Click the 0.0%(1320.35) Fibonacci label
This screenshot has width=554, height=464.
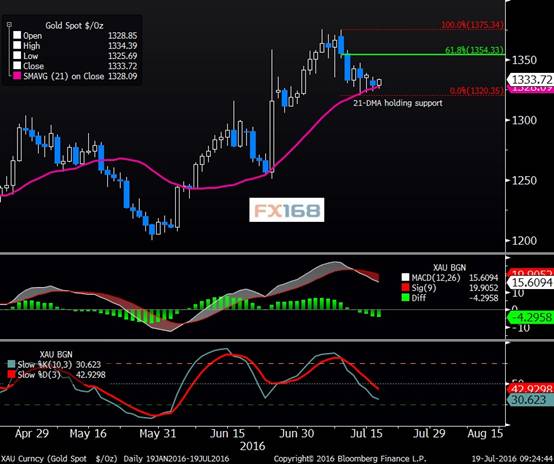pyautogui.click(x=477, y=91)
